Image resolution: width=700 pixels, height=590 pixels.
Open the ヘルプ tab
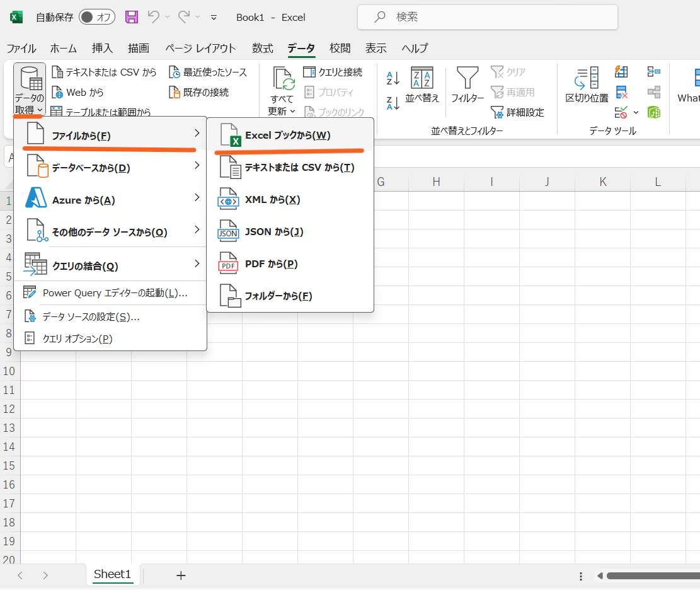tap(415, 49)
